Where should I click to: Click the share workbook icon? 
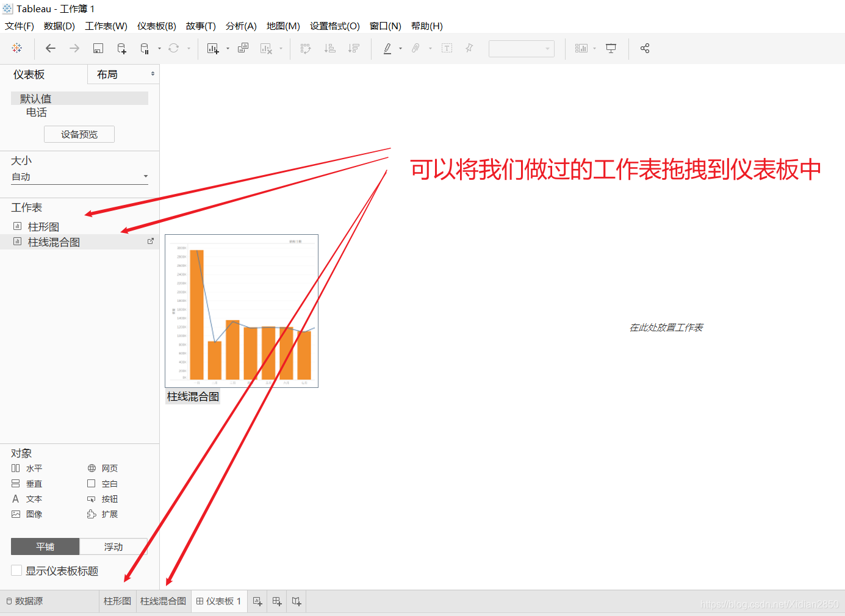pos(645,48)
